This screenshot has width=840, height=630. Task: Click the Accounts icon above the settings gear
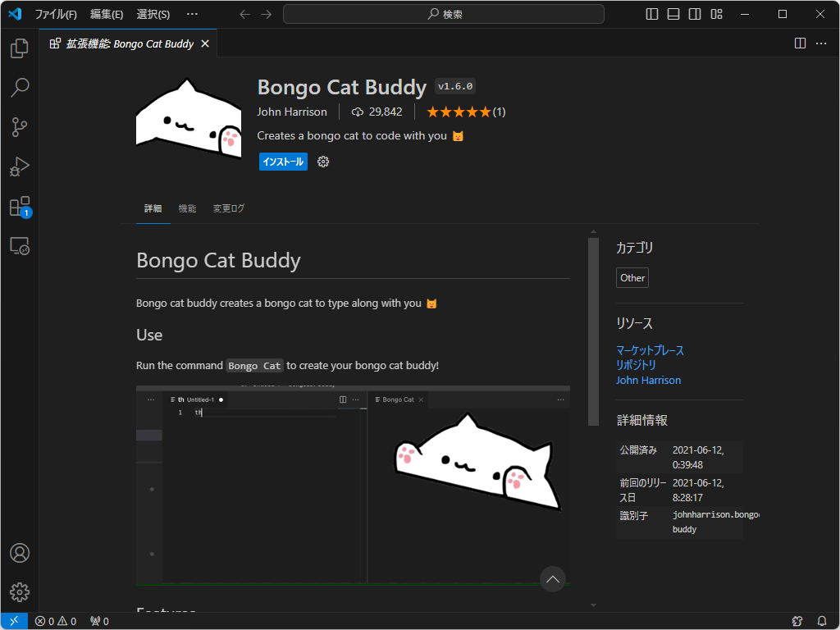click(19, 553)
